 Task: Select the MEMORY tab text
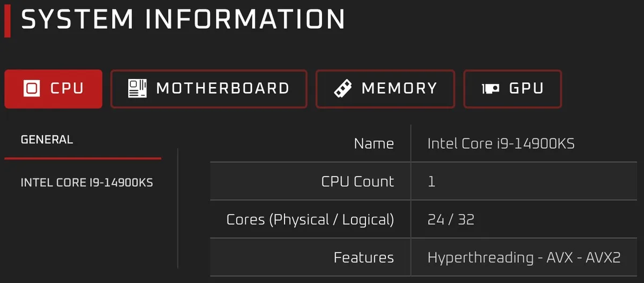399,89
